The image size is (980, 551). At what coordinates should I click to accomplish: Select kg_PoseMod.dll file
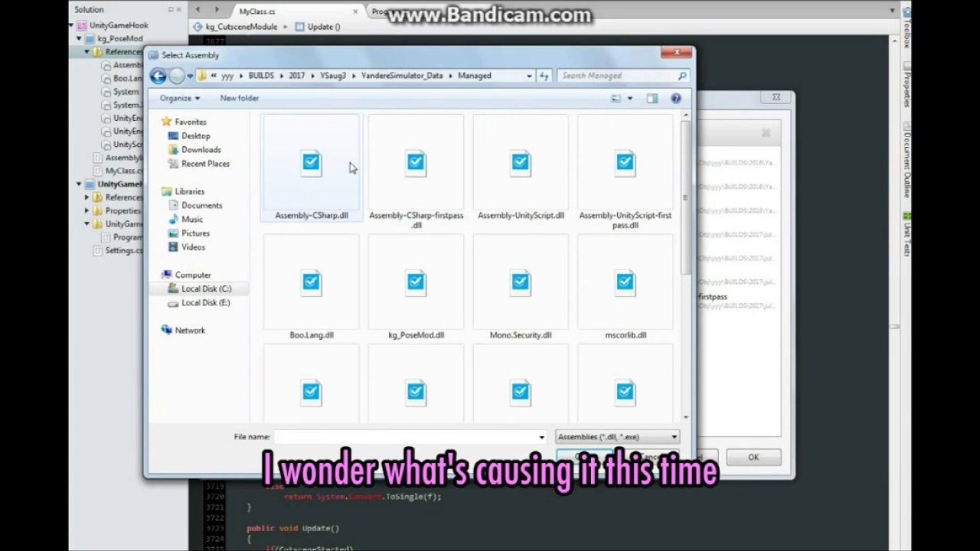point(416,288)
